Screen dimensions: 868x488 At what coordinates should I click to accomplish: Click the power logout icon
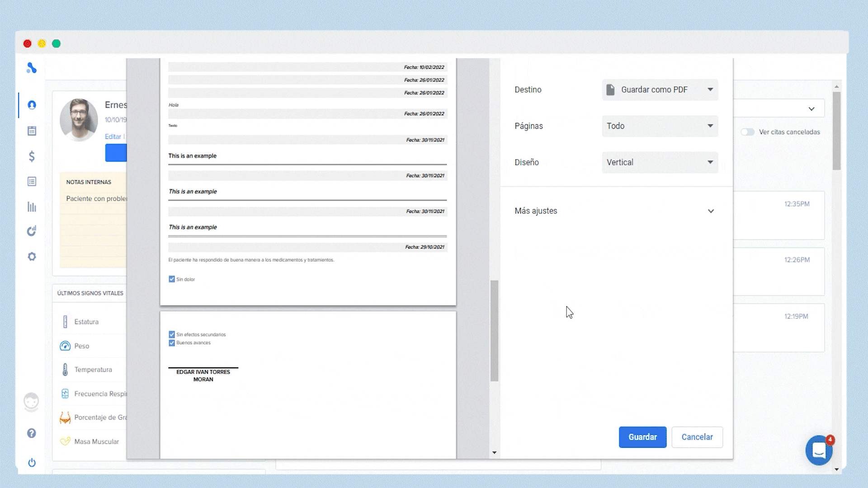click(x=32, y=463)
